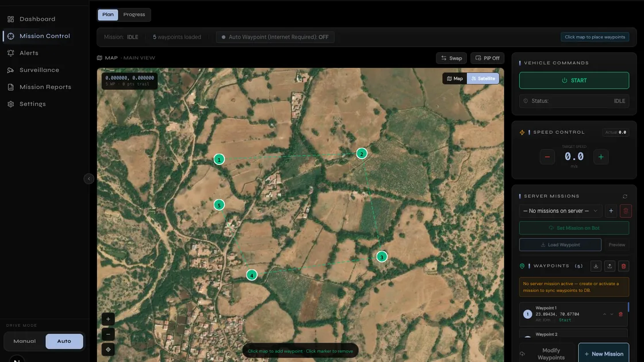
Task: Decrease target speed with the minus button
Action: point(547,157)
